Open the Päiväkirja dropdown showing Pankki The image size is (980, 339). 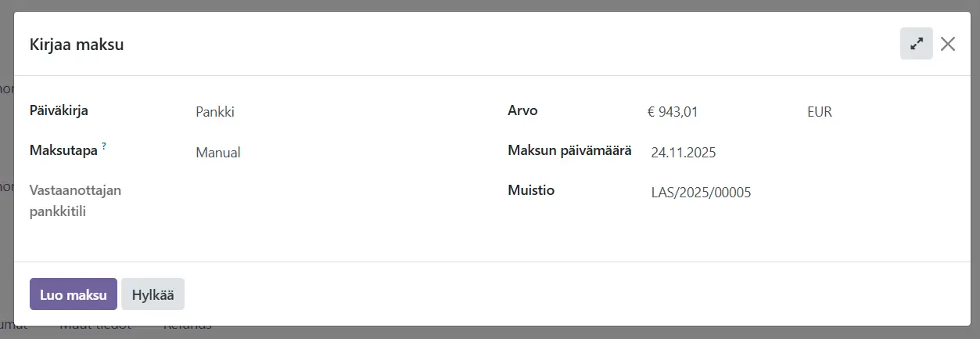pos(328,112)
